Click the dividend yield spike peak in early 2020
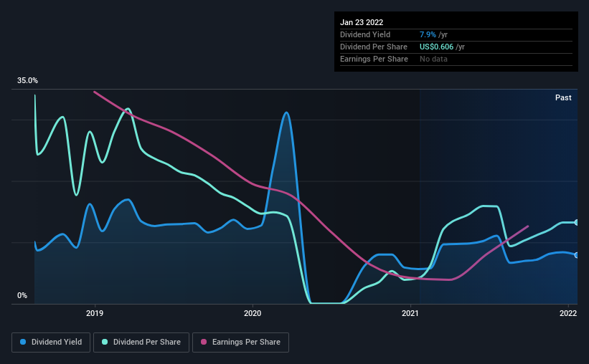Screen dimensions: 589x364 [x=286, y=112]
